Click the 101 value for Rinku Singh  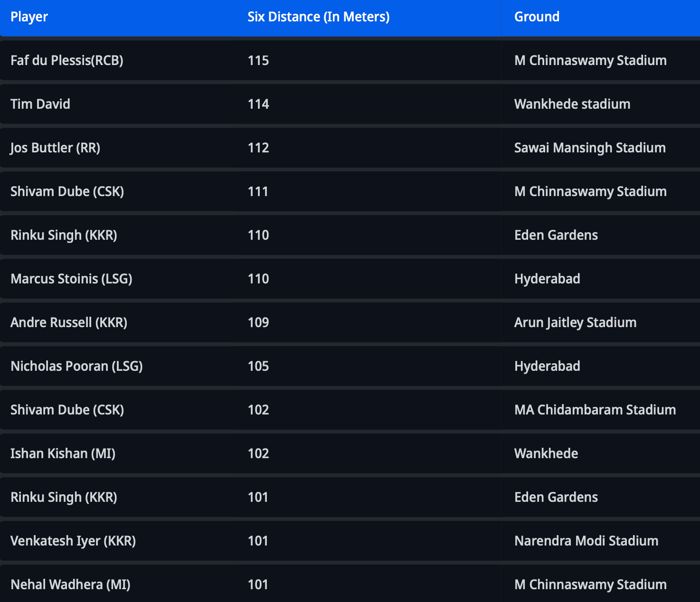258,498
